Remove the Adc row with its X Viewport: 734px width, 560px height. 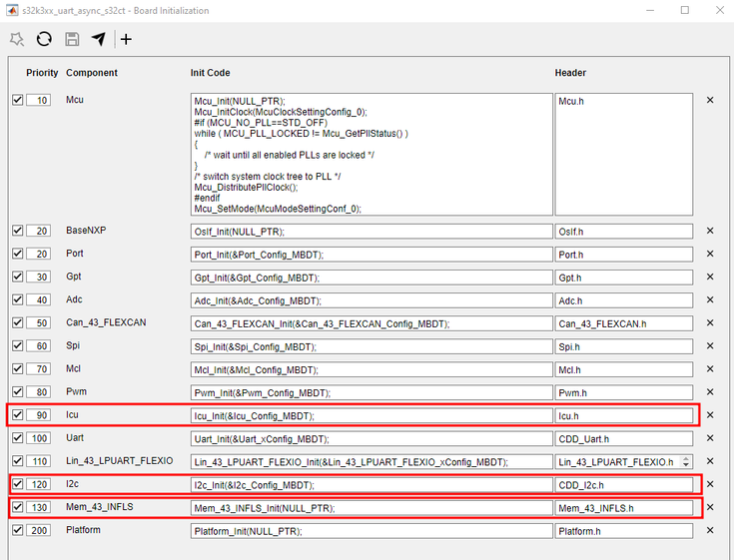710,299
